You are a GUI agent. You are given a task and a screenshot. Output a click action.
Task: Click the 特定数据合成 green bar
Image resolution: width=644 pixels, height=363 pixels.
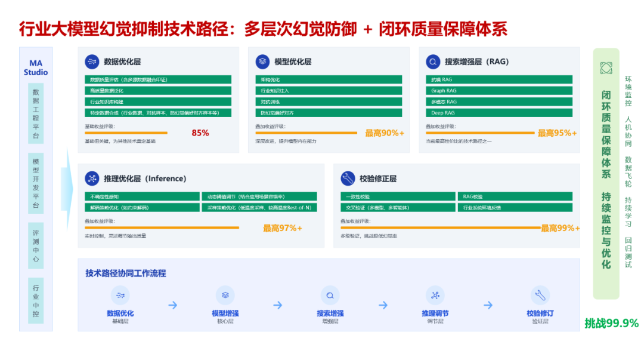158,113
